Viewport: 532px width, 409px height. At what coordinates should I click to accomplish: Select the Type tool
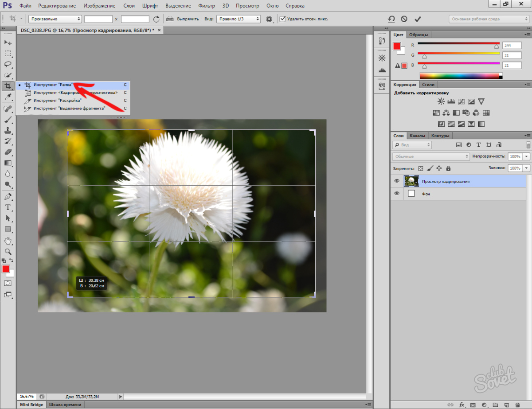tap(8, 207)
